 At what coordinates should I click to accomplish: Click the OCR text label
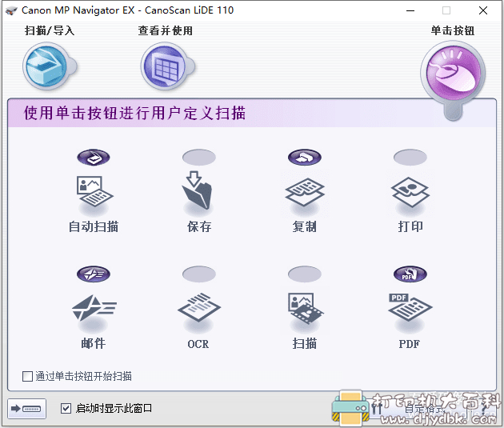(198, 344)
